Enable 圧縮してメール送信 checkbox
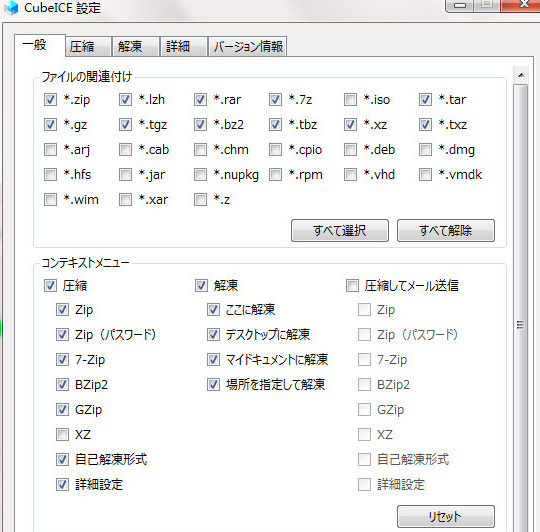This screenshot has width=540, height=532. click(352, 285)
